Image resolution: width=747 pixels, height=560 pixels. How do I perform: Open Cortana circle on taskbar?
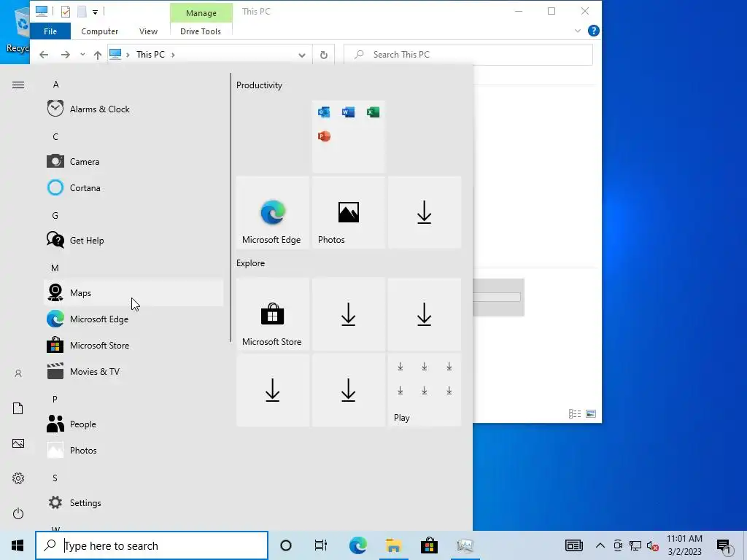(286, 545)
